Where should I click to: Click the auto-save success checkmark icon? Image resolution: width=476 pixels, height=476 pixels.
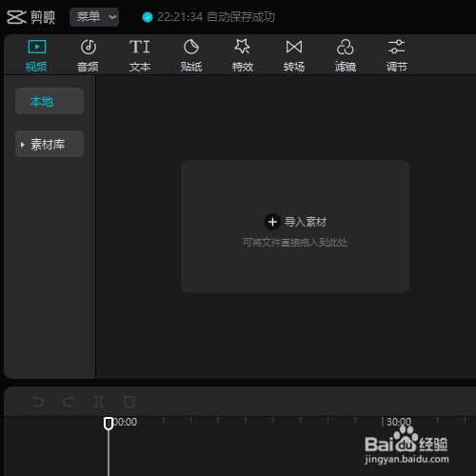coord(148,17)
